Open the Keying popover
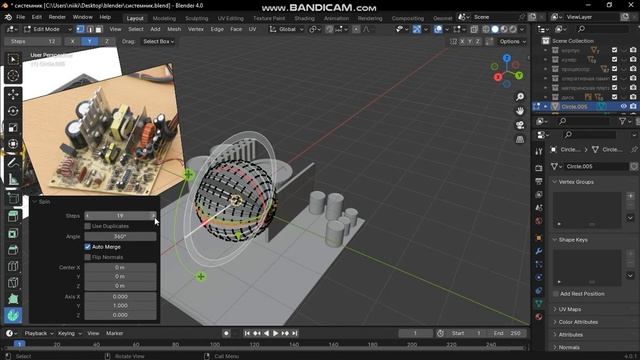 point(69,333)
